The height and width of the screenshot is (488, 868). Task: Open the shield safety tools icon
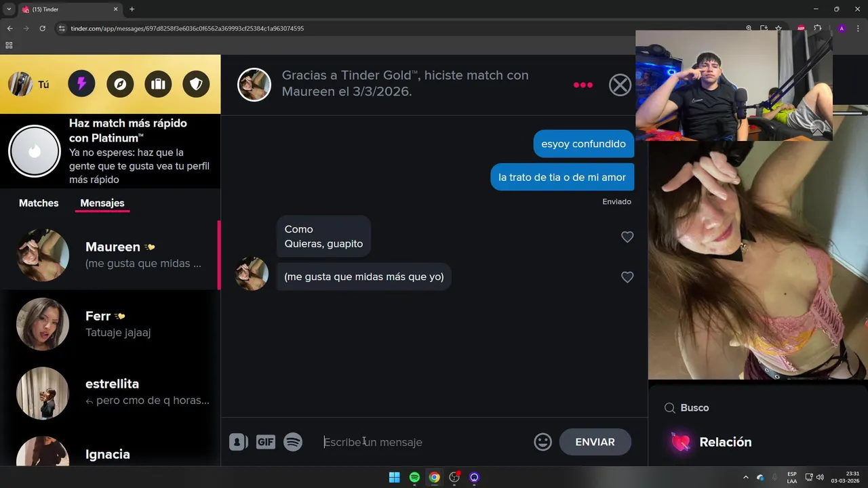coord(196,84)
